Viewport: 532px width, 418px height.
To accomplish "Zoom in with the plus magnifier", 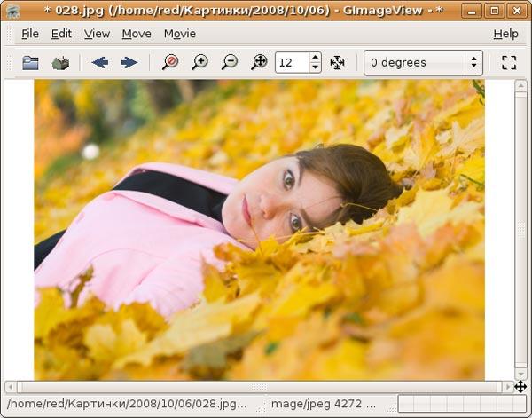I will (199, 62).
